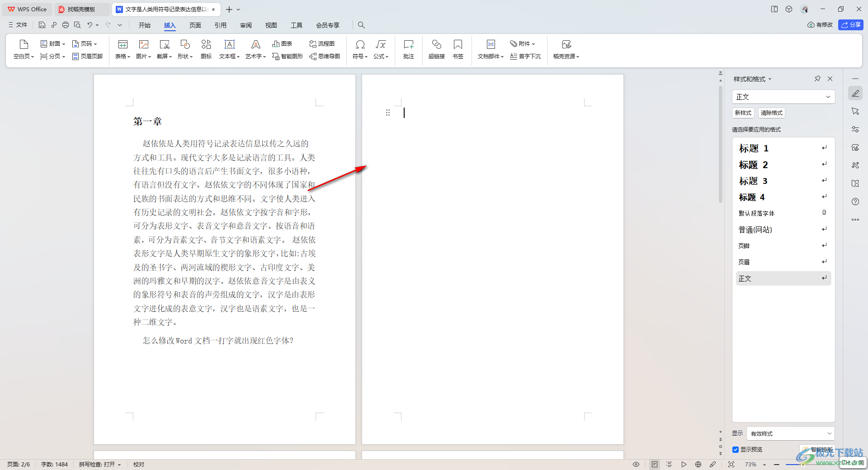Screen dimensions: 868x470
Task: Open 稻壳资源 resources
Action: pyautogui.click(x=566, y=49)
